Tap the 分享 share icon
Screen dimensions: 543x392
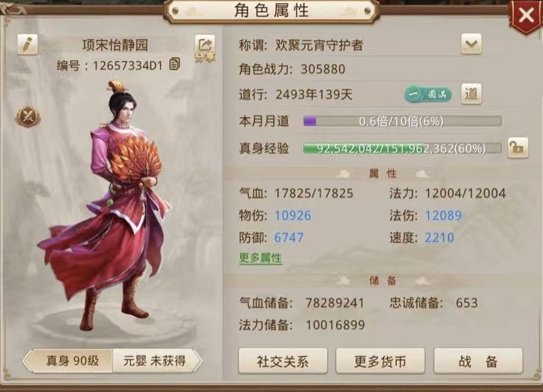click(205, 49)
